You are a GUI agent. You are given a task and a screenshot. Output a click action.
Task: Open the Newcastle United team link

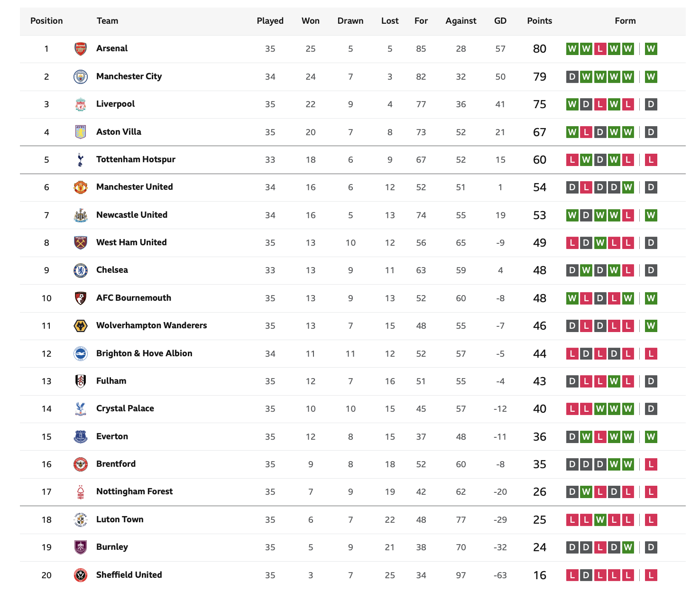pos(132,215)
